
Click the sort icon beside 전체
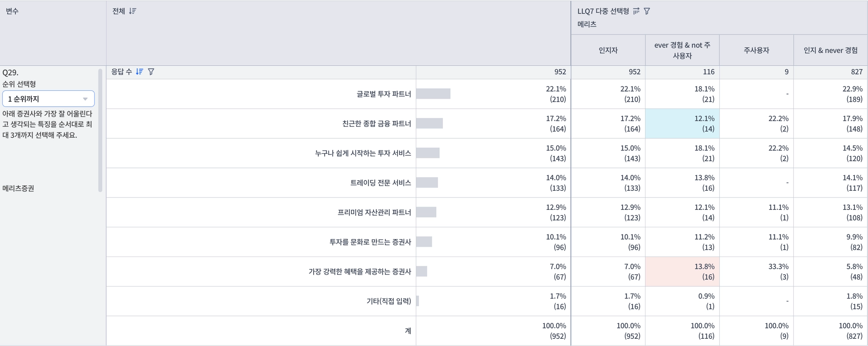(133, 11)
